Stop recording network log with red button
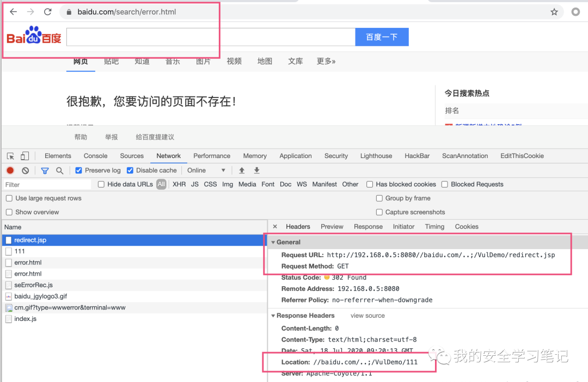 click(10, 171)
